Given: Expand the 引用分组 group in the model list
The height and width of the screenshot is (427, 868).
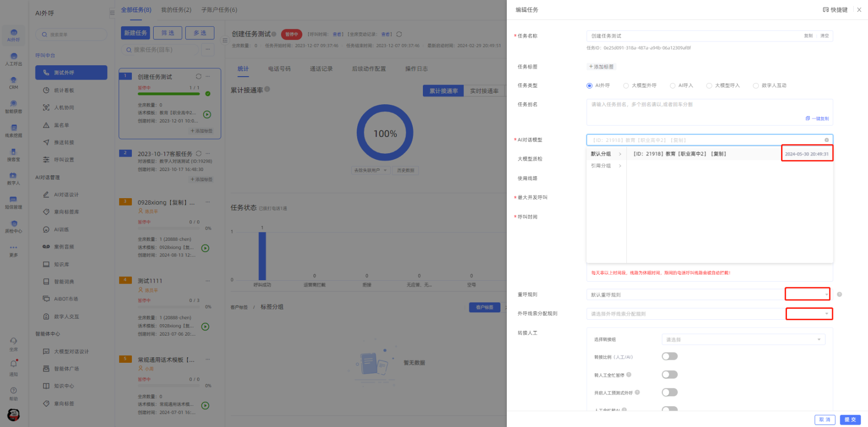Looking at the screenshot, I should coord(606,166).
